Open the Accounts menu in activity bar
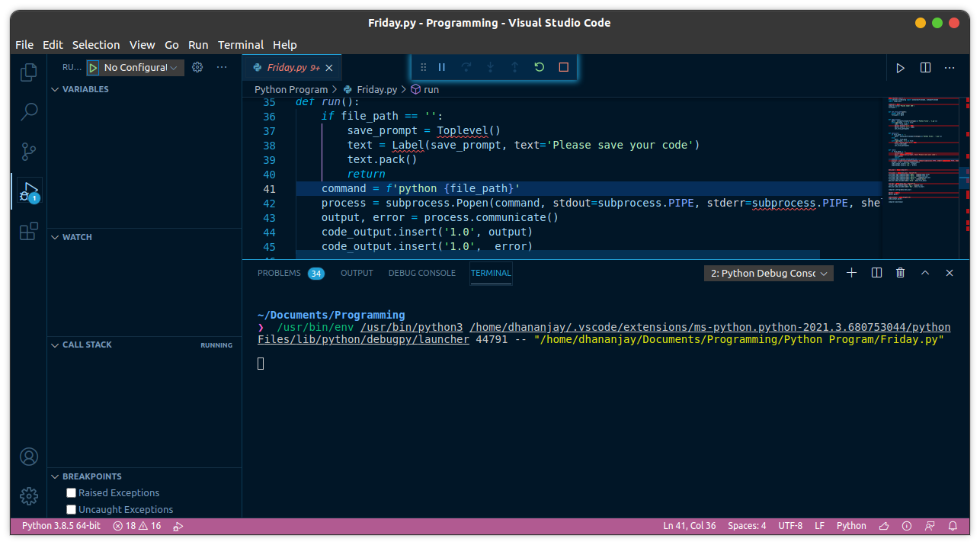Image resolution: width=980 pixels, height=545 pixels. tap(28, 457)
